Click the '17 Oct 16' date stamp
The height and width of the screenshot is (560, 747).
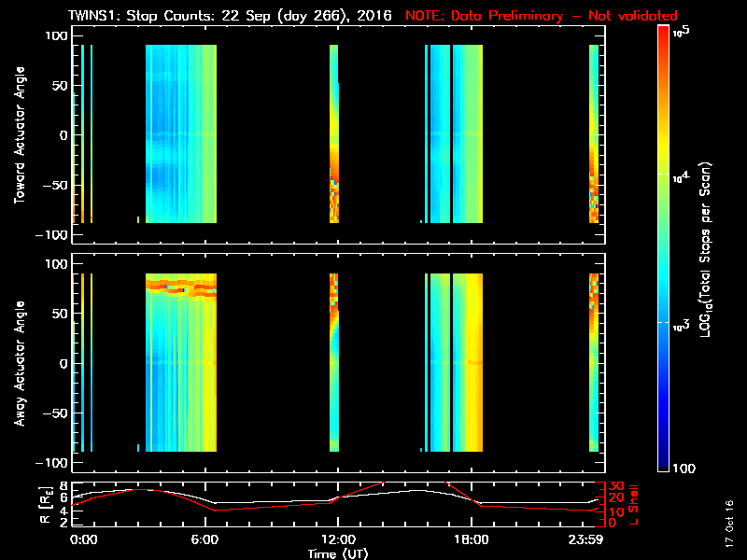point(729,515)
